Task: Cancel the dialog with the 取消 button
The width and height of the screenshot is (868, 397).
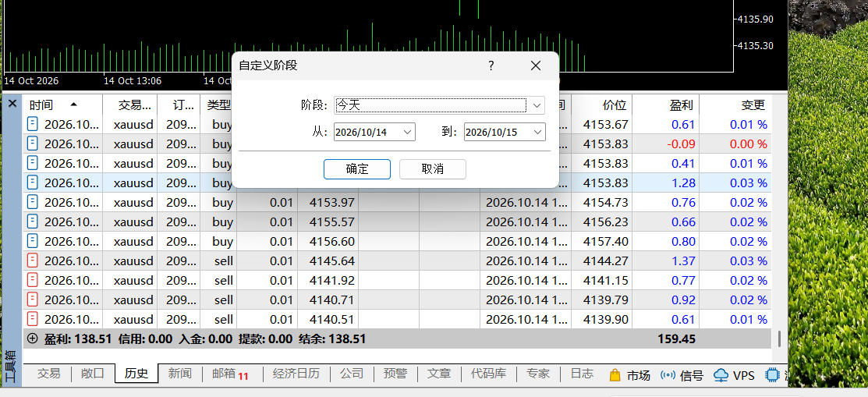Action: [432, 169]
